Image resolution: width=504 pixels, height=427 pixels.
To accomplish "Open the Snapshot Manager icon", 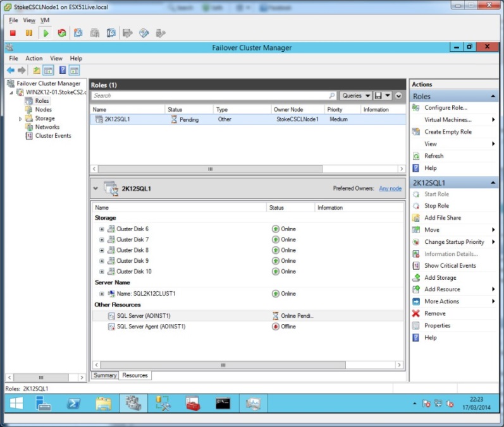I will tap(111, 33).
